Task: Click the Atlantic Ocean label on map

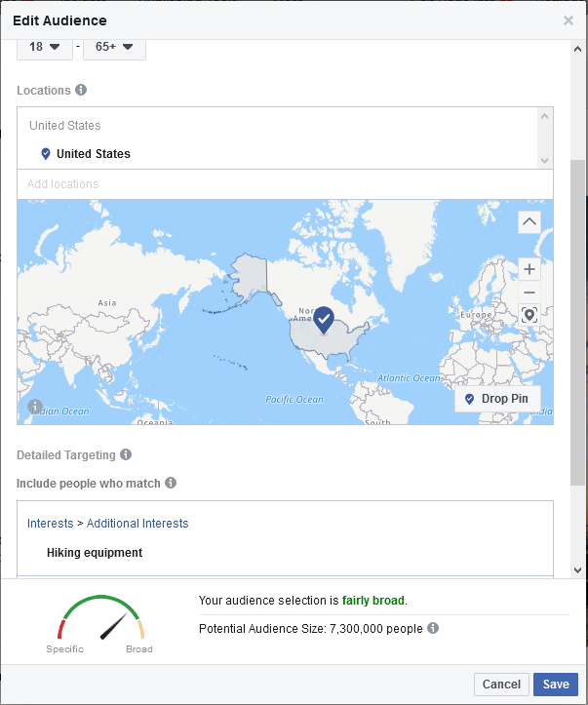Action: point(409,378)
